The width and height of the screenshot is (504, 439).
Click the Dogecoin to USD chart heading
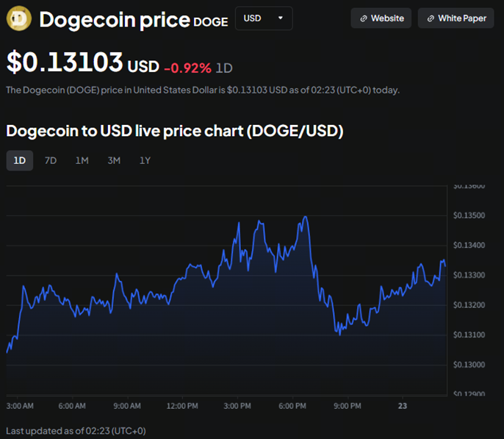(x=175, y=131)
